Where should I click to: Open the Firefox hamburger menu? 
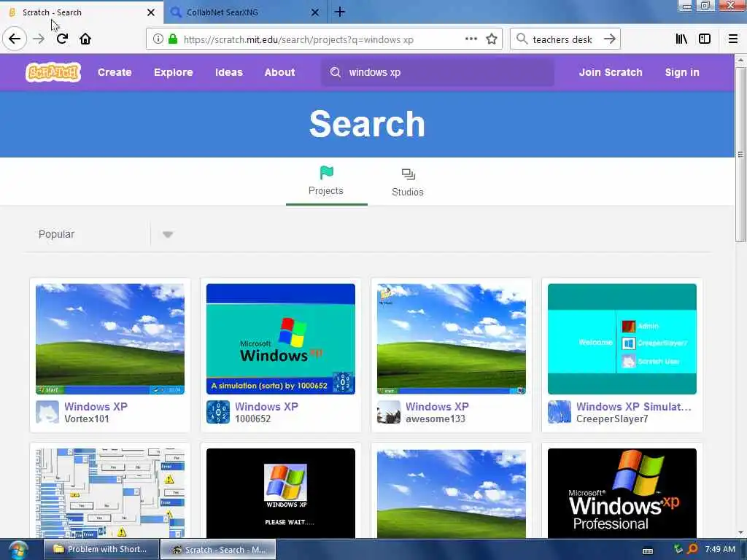(733, 39)
